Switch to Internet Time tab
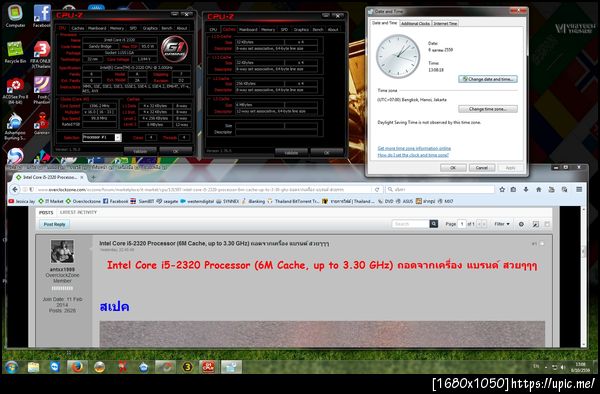The width and height of the screenshot is (600, 394). [x=445, y=23]
